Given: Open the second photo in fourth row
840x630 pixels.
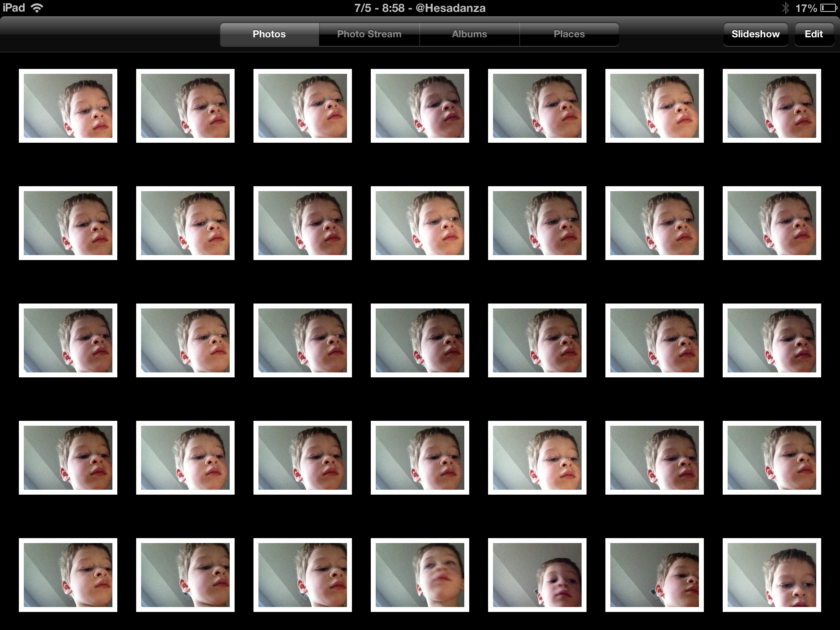Looking at the screenshot, I should (x=185, y=458).
